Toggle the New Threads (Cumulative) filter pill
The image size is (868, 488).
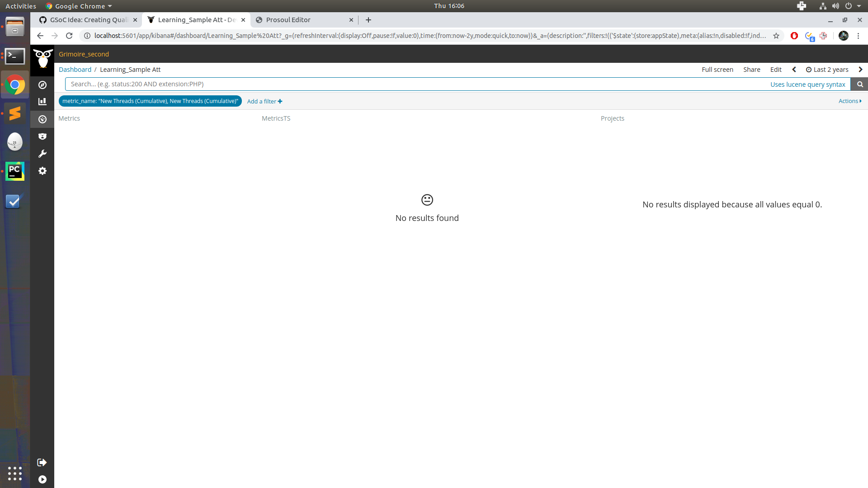pyautogui.click(x=150, y=101)
